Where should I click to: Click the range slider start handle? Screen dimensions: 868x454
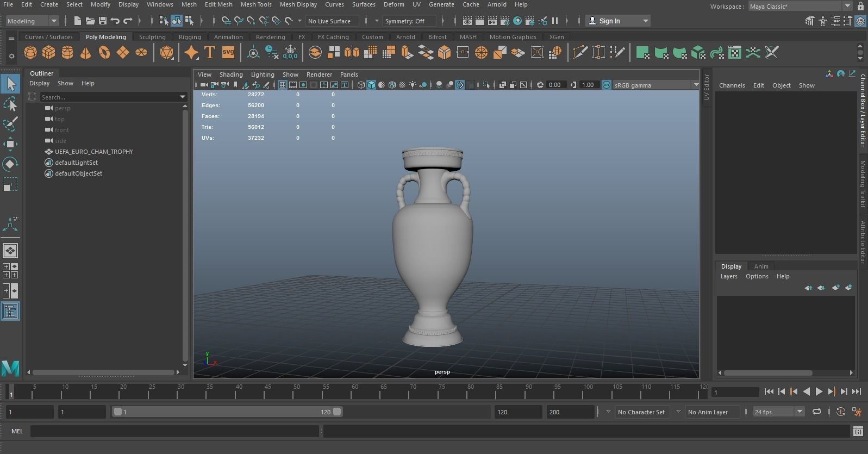click(x=117, y=412)
